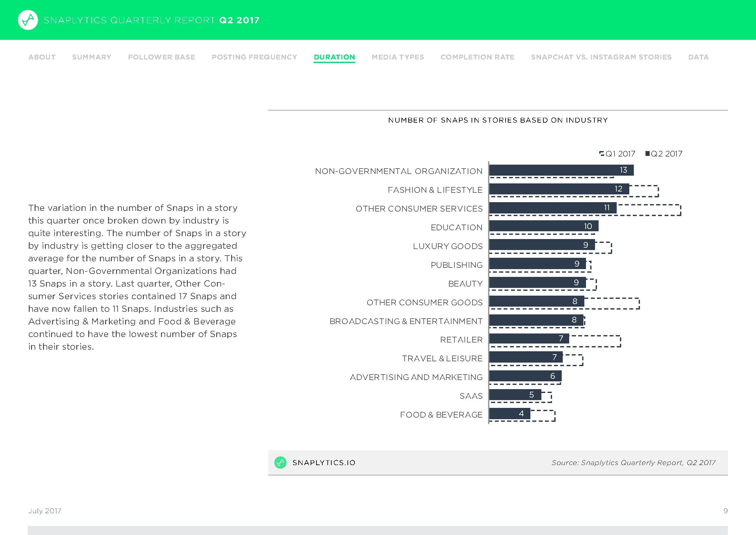This screenshot has width=756, height=535.
Task: Click the Education bar showing 10
Action: (543, 226)
